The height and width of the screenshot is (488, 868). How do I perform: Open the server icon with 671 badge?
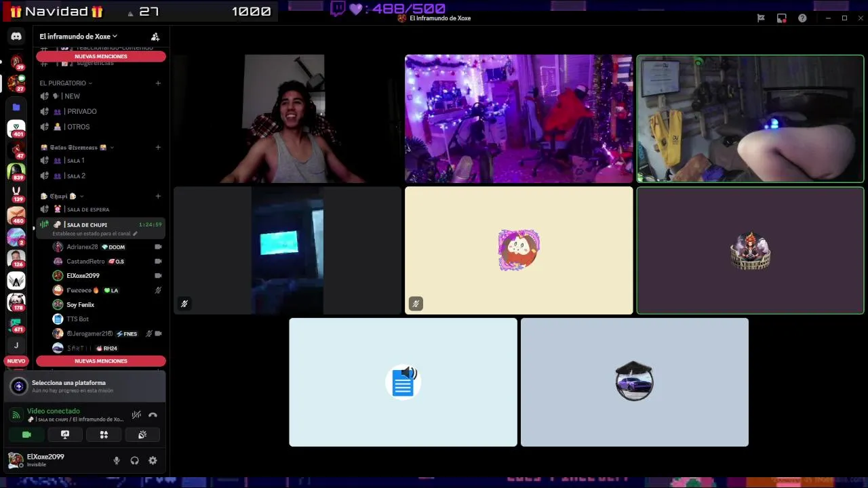pos(16,323)
